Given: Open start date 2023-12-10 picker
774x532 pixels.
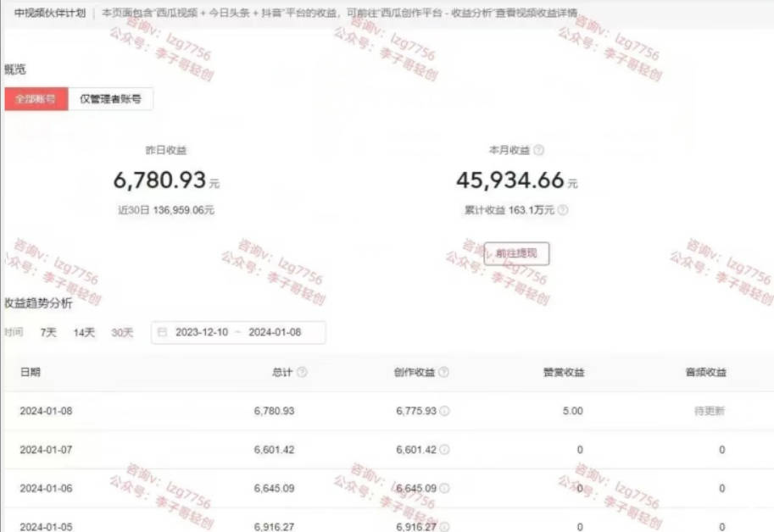Looking at the screenshot, I should pyautogui.click(x=202, y=332).
